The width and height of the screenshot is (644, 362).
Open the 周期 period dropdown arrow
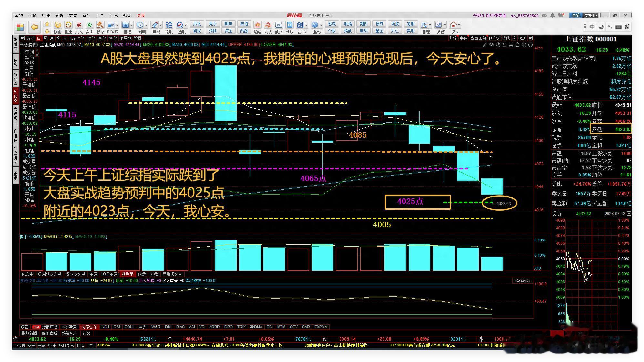[x=146, y=25]
